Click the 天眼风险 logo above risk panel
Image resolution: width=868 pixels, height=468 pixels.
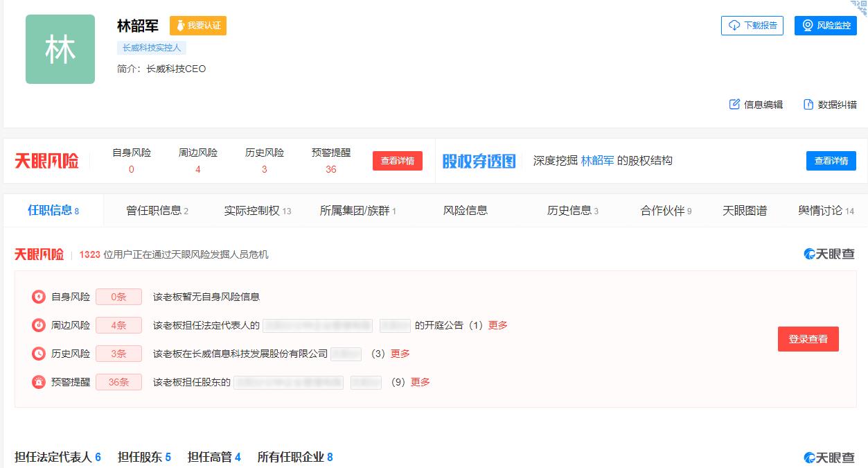click(x=39, y=254)
